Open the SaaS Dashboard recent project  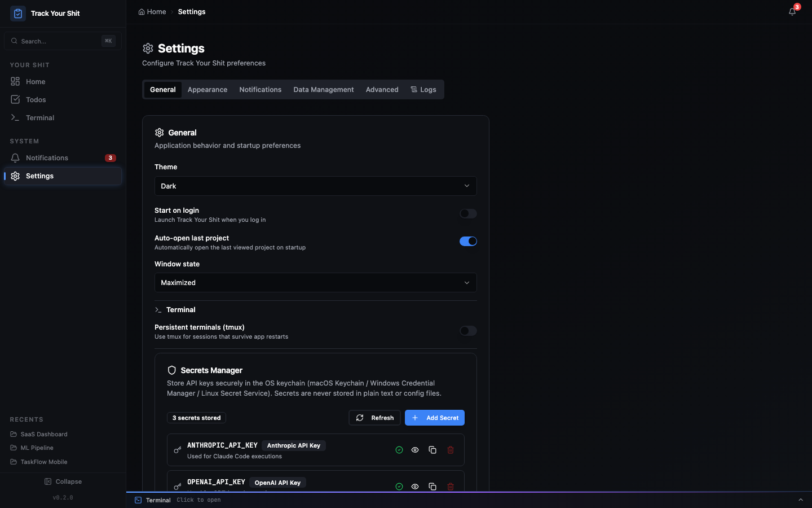tap(44, 434)
